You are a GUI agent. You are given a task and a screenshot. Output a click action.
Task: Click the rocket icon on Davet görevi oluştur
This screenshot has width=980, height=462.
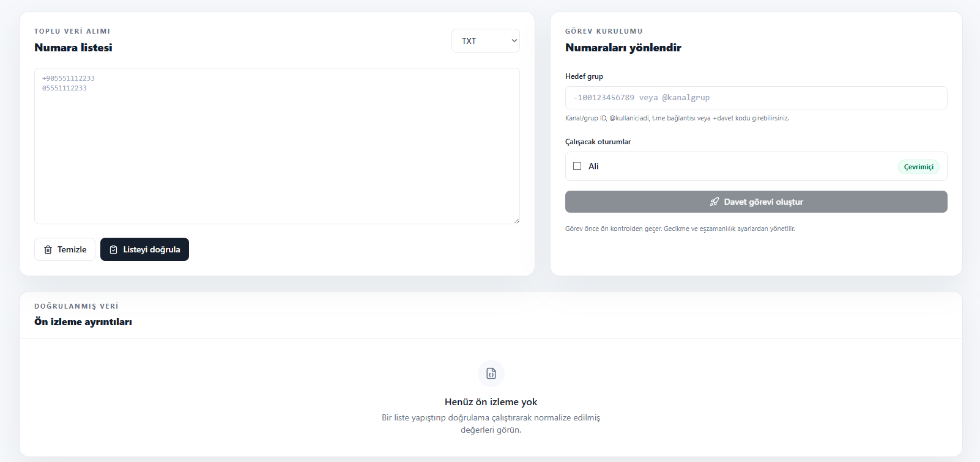pos(714,202)
